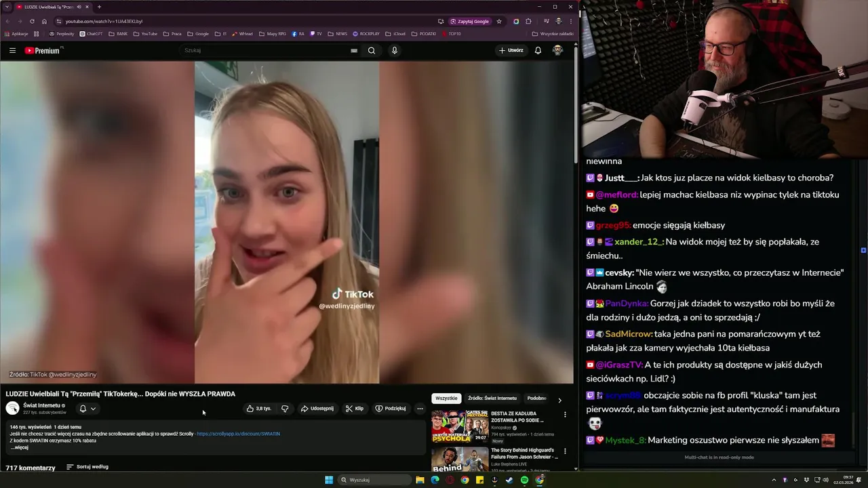Screen dimensions: 868x488
Task: Dislike the video with thumbs-down
Action: (285, 409)
